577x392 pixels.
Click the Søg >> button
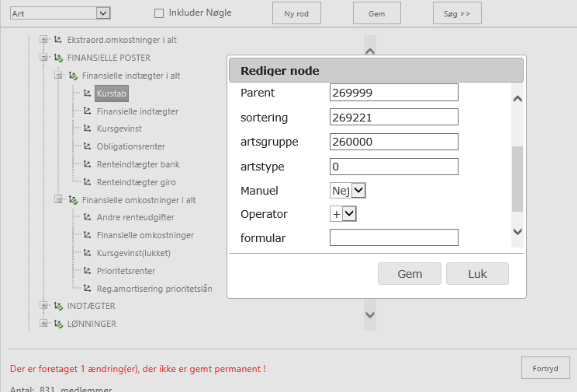click(x=457, y=14)
